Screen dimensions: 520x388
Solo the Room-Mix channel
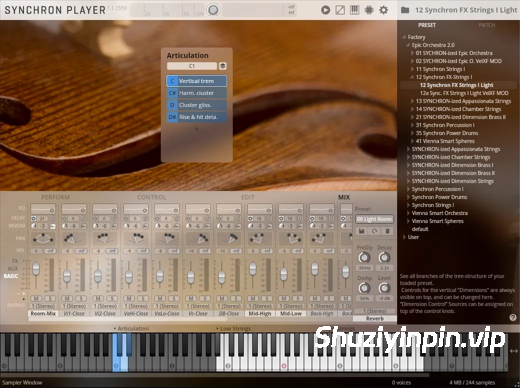50,298
